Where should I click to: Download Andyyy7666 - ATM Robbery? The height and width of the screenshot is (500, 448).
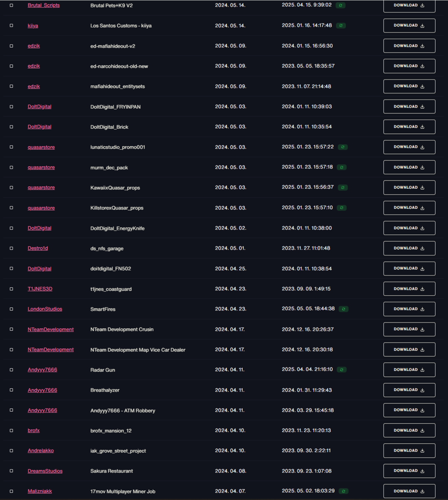409,410
